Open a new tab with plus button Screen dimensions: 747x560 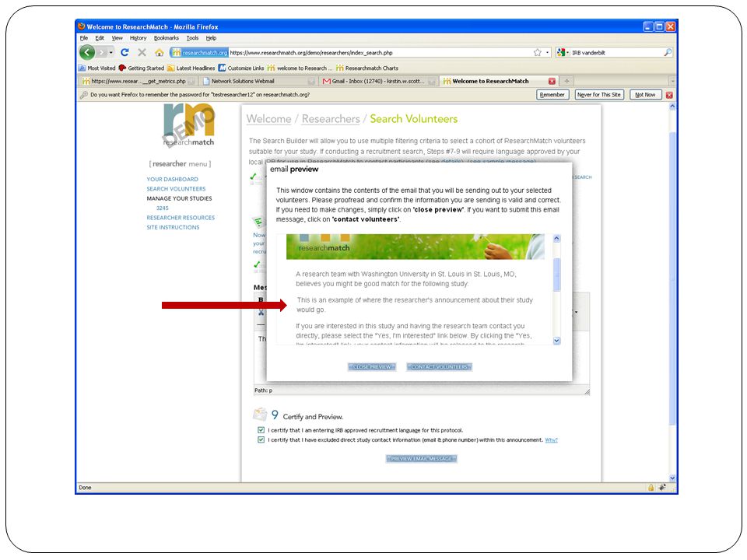click(567, 82)
